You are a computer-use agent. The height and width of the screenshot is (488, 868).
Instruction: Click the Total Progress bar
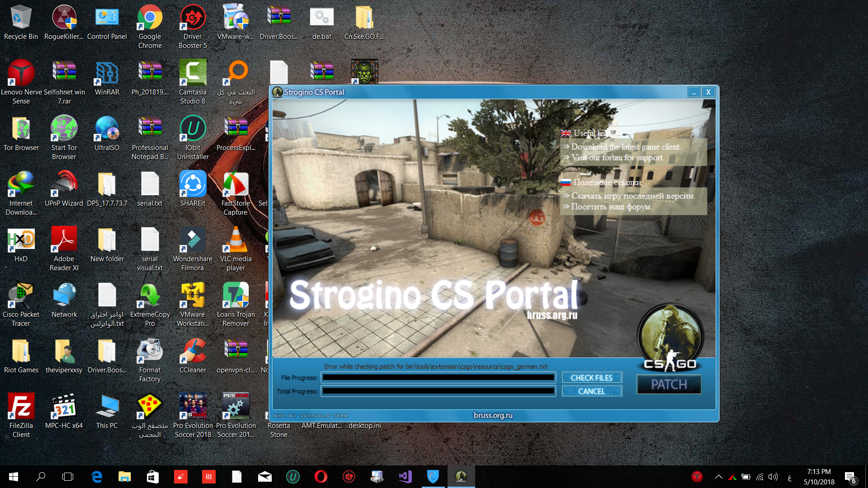tap(438, 391)
